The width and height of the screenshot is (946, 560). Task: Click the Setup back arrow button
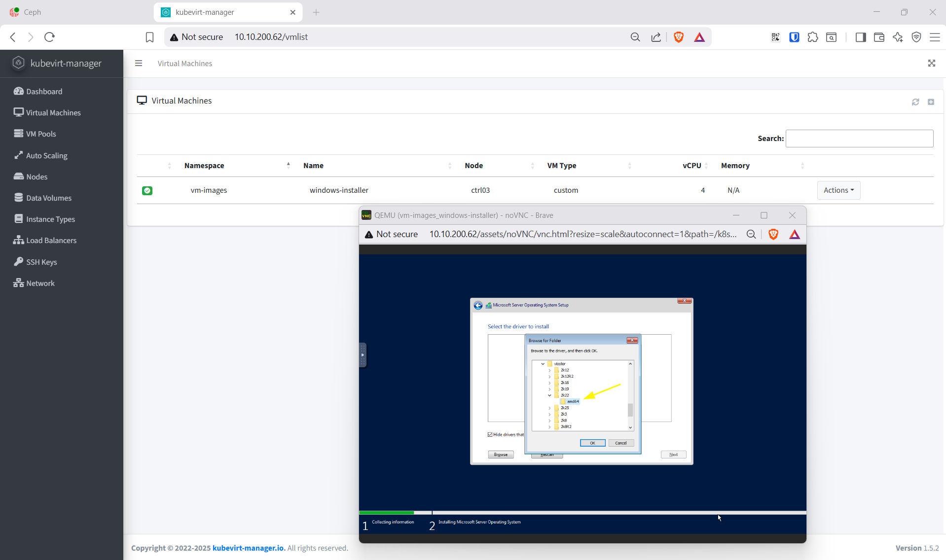(x=478, y=305)
